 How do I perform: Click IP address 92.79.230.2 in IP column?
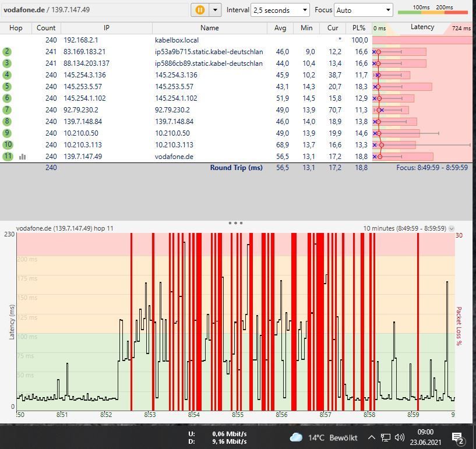[x=81, y=110]
